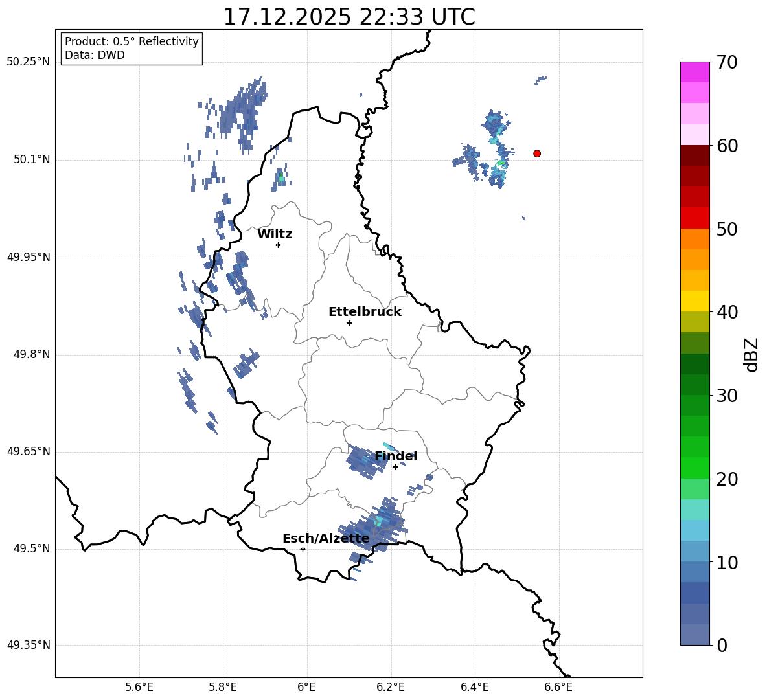This screenshot has width=767, height=700.
Task: Click the Findel city label
Action: tap(396, 456)
